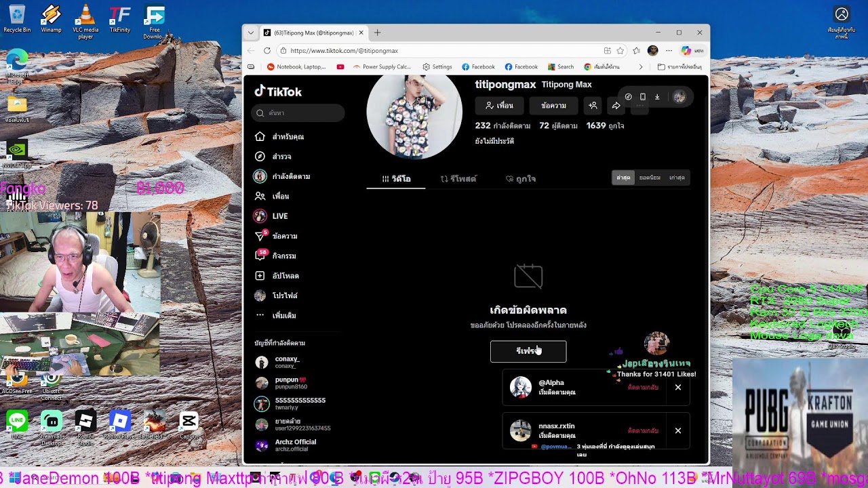Open the Power Supply Calc bookmark

point(382,67)
